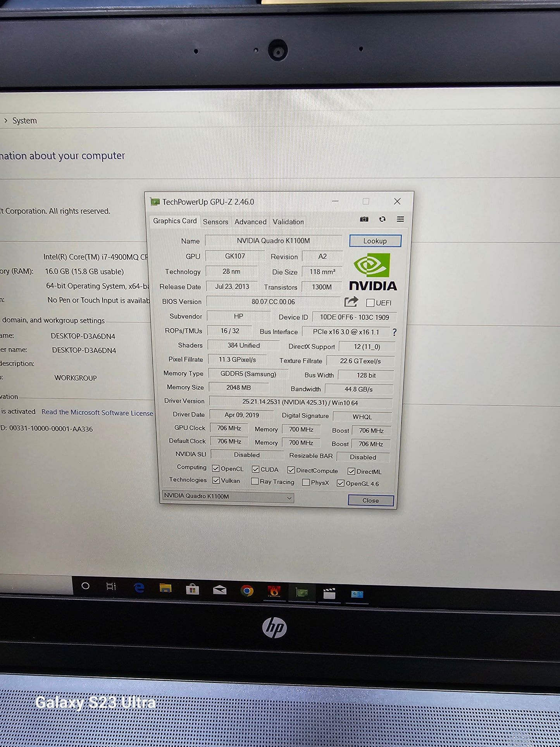Click the NVIDIA SLI value Disabled
This screenshot has width=560, height=747.
click(247, 455)
